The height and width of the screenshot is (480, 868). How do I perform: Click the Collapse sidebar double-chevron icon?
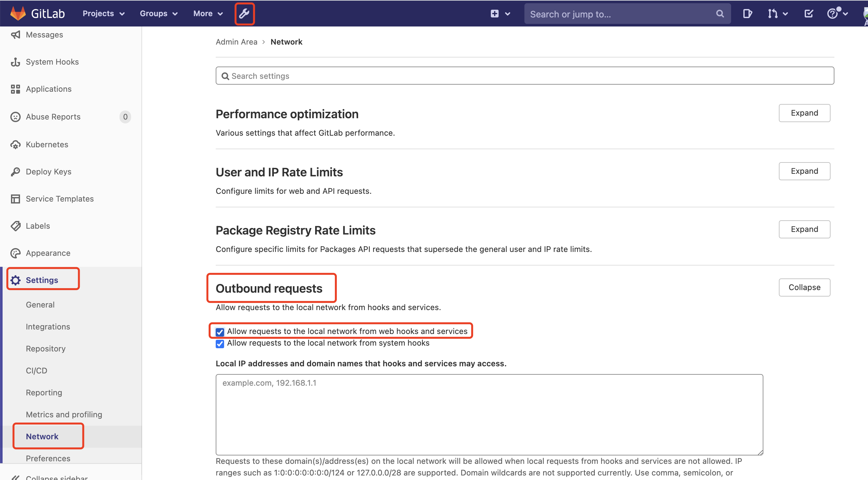click(15, 477)
